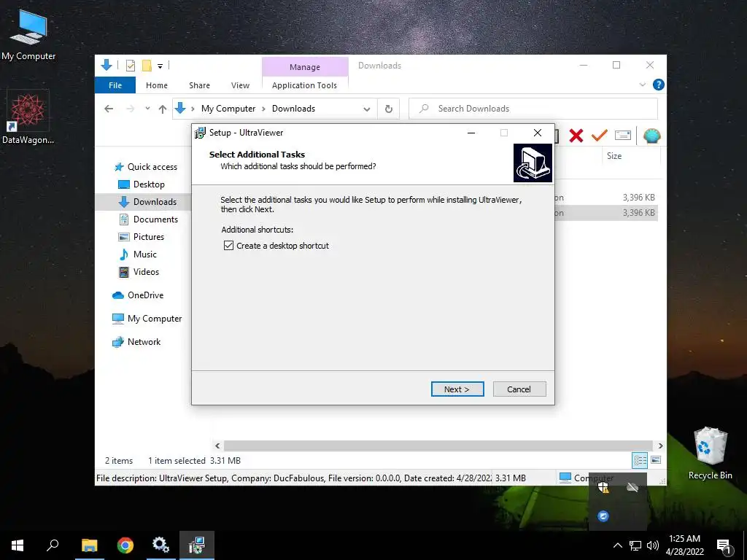Expand the address bar history dropdown

pos(366,109)
